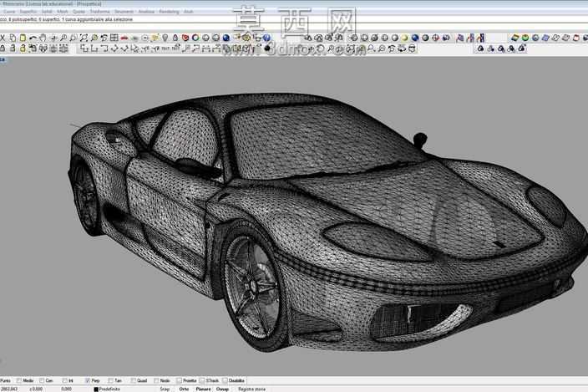Click the light bulb icon
Viewport: 588px width, 392px height.
[165, 38]
